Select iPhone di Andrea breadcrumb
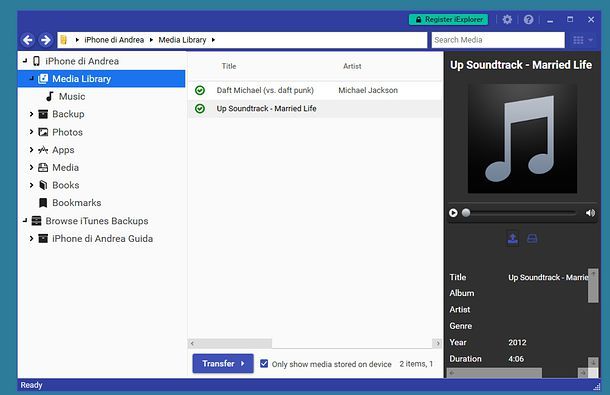610x395 pixels. tap(114, 40)
